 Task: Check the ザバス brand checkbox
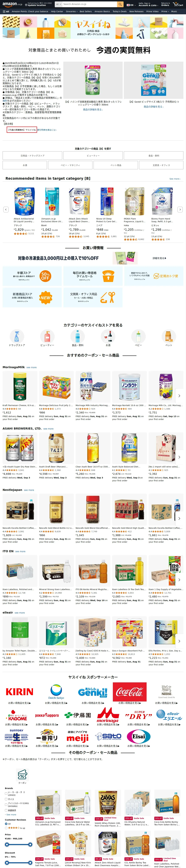point(6,799)
